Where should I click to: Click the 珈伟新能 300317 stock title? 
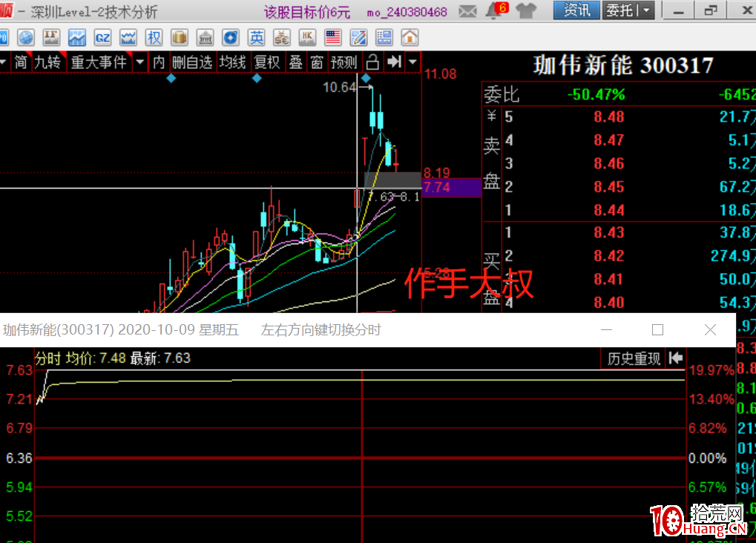tap(623, 65)
